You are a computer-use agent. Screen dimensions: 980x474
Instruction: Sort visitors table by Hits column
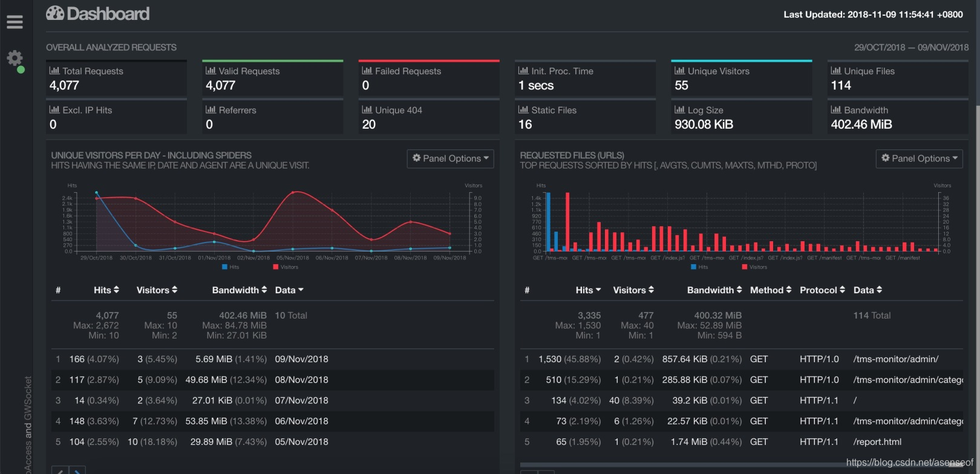[106, 290]
